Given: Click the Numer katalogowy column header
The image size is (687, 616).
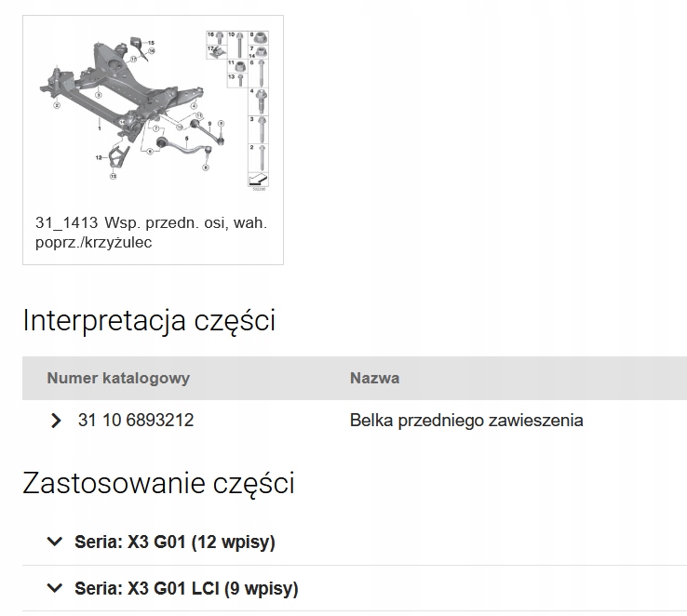Looking at the screenshot, I should (118, 378).
